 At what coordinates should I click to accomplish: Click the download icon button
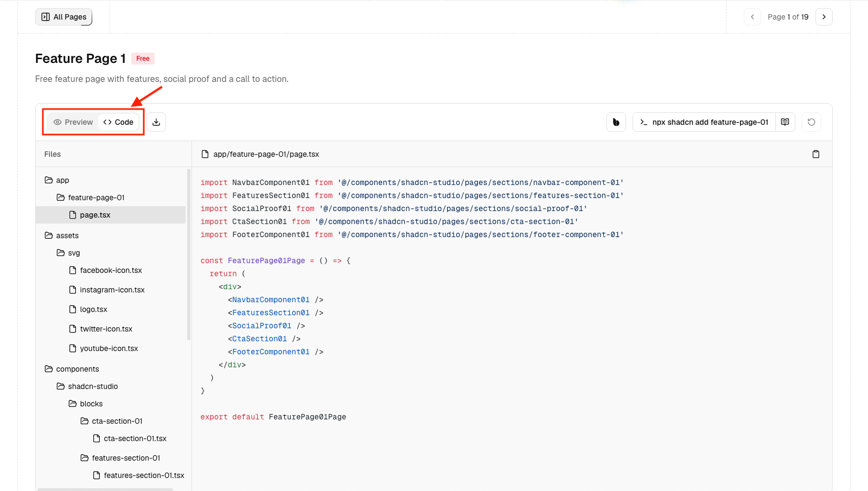click(x=156, y=122)
